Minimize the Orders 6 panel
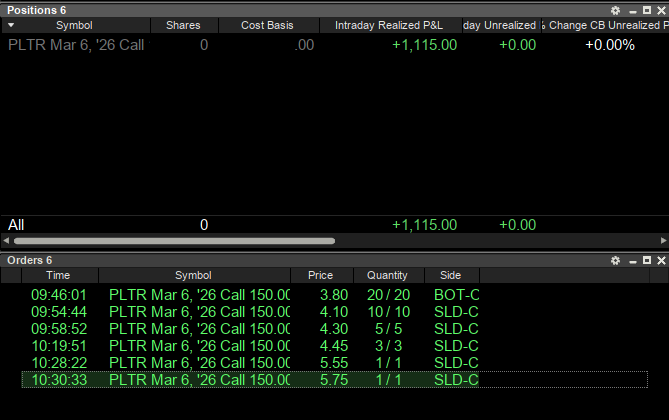The image size is (669, 420). (x=633, y=261)
